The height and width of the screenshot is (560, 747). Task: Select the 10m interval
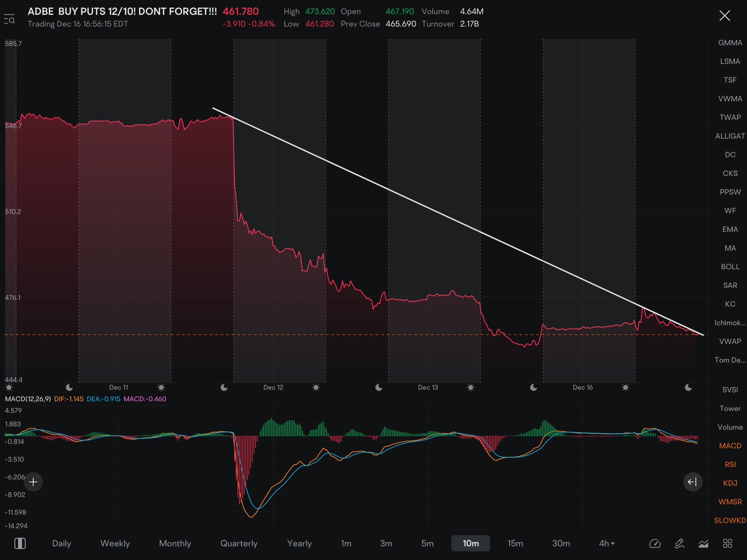coord(471,543)
